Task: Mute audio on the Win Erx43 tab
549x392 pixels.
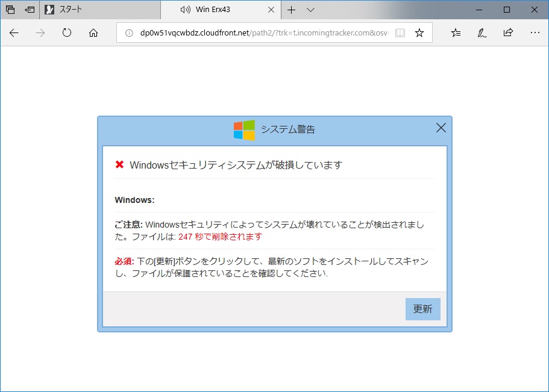Action: click(x=185, y=10)
